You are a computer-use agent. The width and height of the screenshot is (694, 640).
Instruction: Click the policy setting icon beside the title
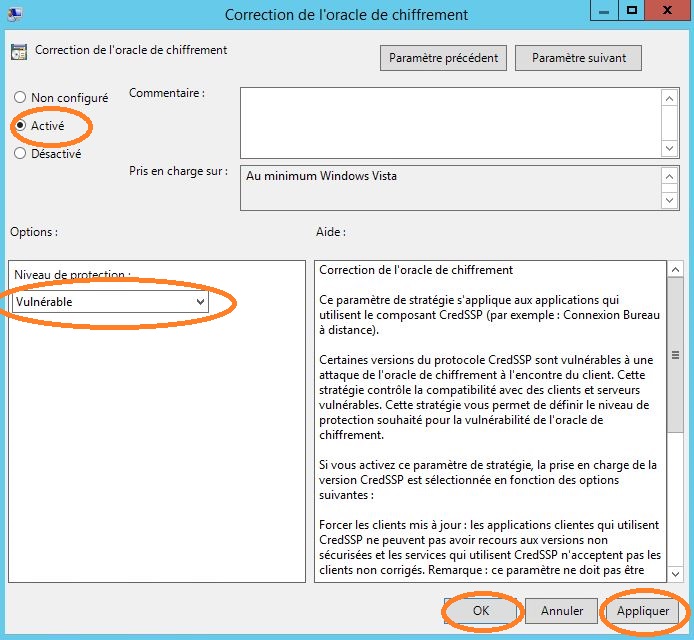(18, 51)
